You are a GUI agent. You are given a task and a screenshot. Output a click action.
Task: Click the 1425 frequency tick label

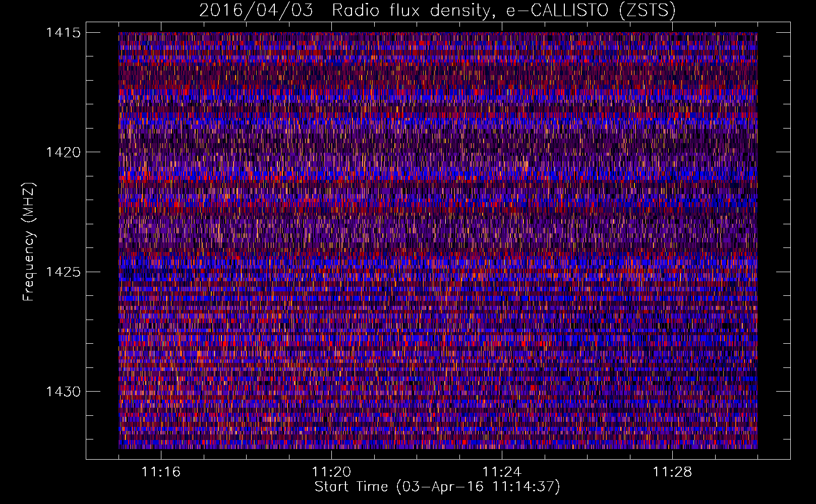64,272
